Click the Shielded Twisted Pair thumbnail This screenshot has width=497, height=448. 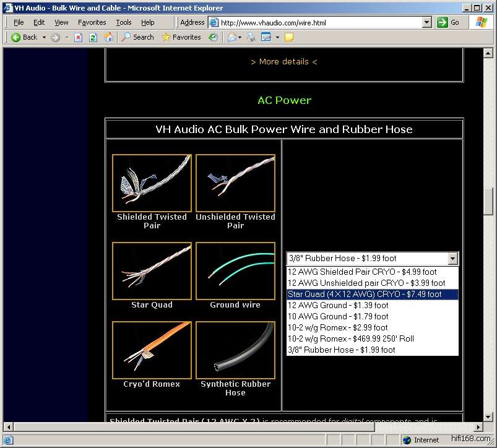[x=152, y=183]
